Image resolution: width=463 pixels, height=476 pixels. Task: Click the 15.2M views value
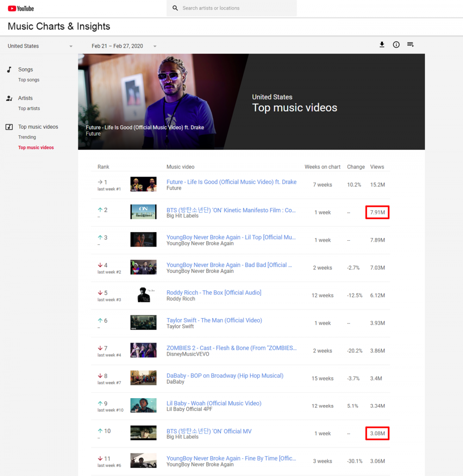coord(377,185)
